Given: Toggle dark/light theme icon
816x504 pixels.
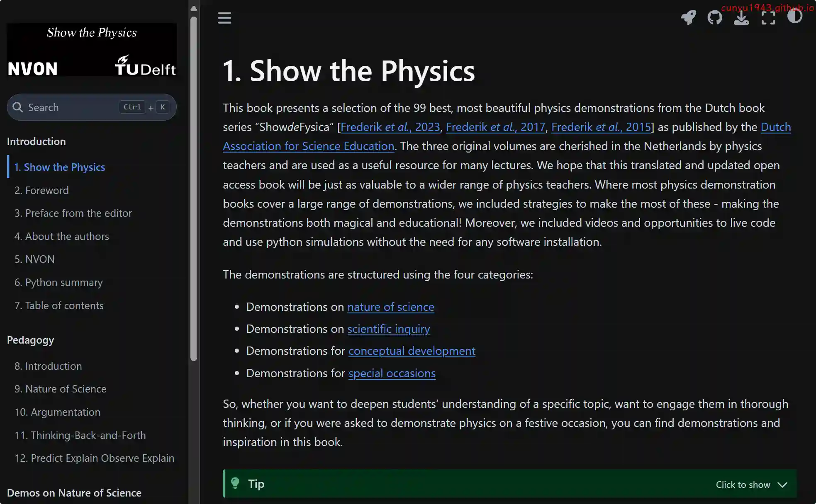Looking at the screenshot, I should pyautogui.click(x=794, y=17).
